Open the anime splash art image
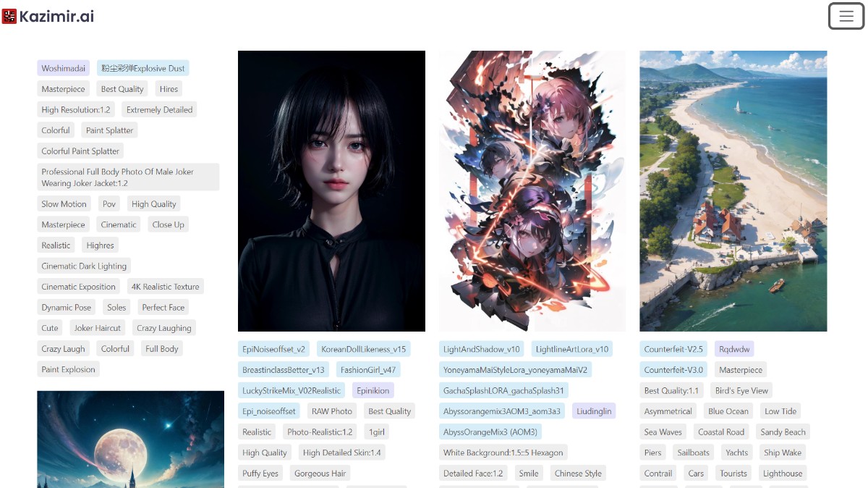 pyautogui.click(x=532, y=191)
